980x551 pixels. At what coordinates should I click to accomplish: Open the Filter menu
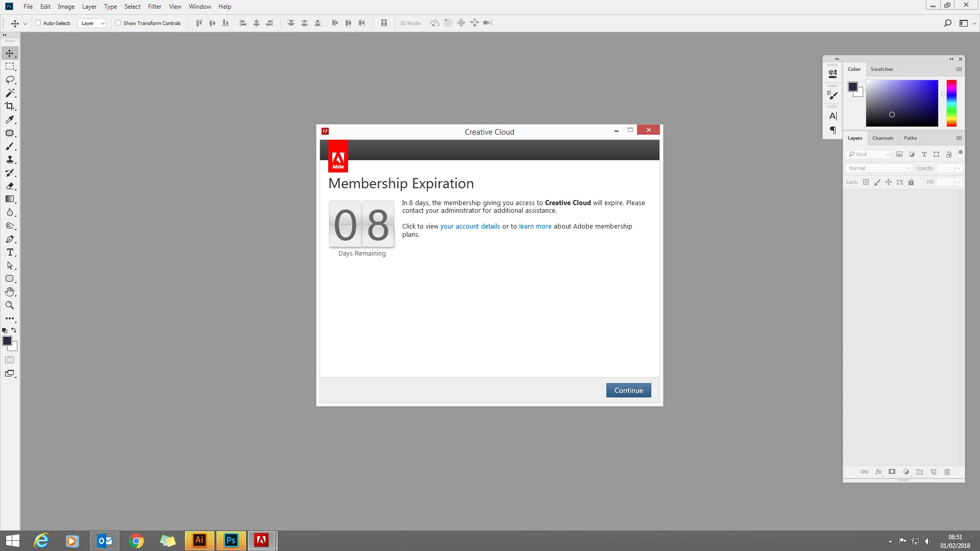click(x=154, y=7)
